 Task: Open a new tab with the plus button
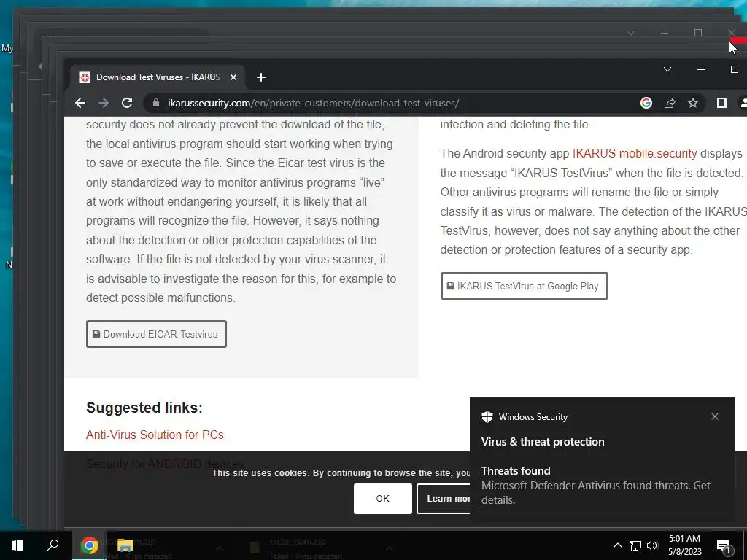click(260, 77)
